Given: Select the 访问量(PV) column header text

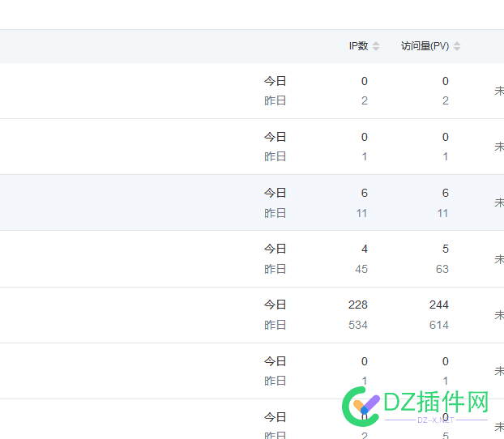Looking at the screenshot, I should (x=425, y=46).
